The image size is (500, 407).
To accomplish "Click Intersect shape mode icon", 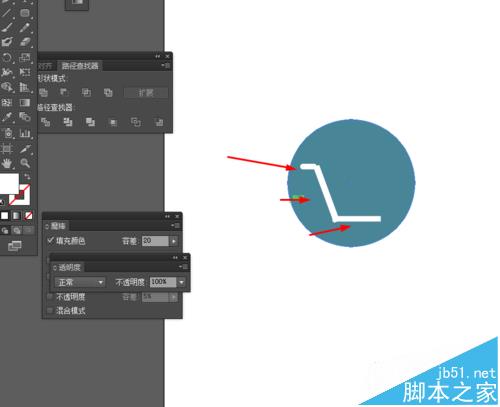I will (86, 93).
